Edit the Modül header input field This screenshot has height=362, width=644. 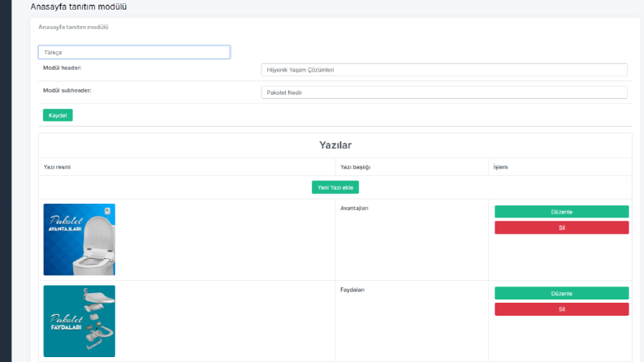[444, 70]
